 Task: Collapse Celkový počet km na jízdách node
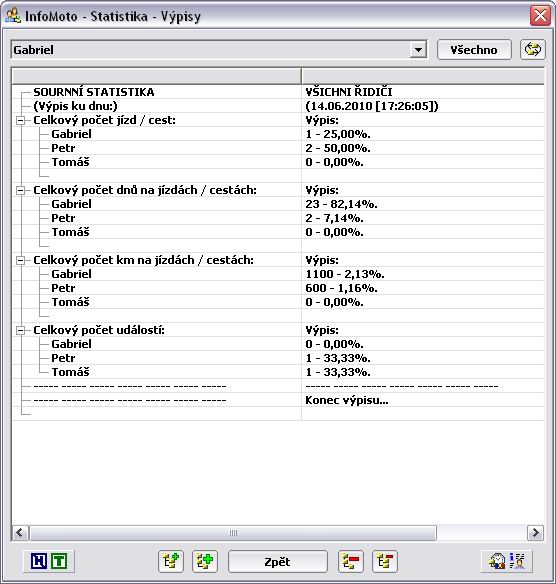point(21,260)
